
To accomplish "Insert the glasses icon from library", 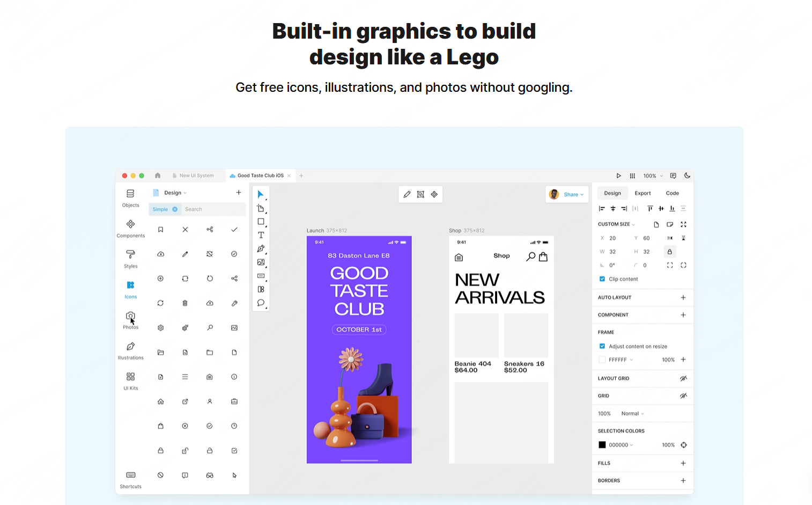I will [x=210, y=475].
